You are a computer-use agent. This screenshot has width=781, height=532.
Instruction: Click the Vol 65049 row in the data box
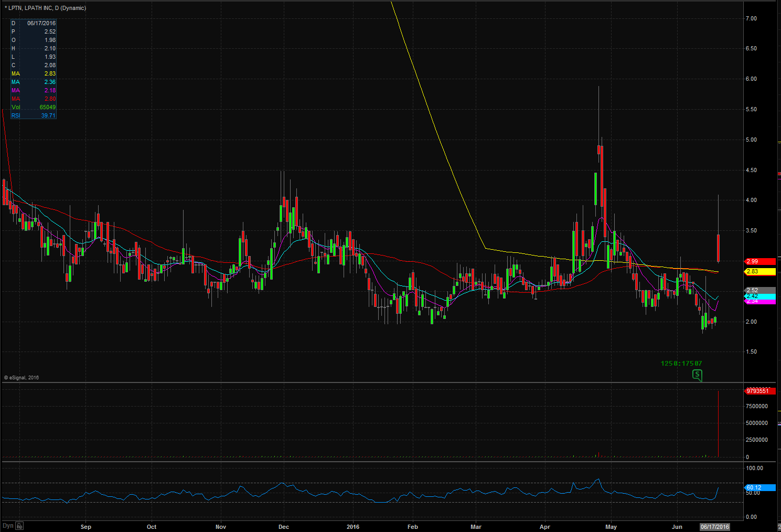point(34,107)
